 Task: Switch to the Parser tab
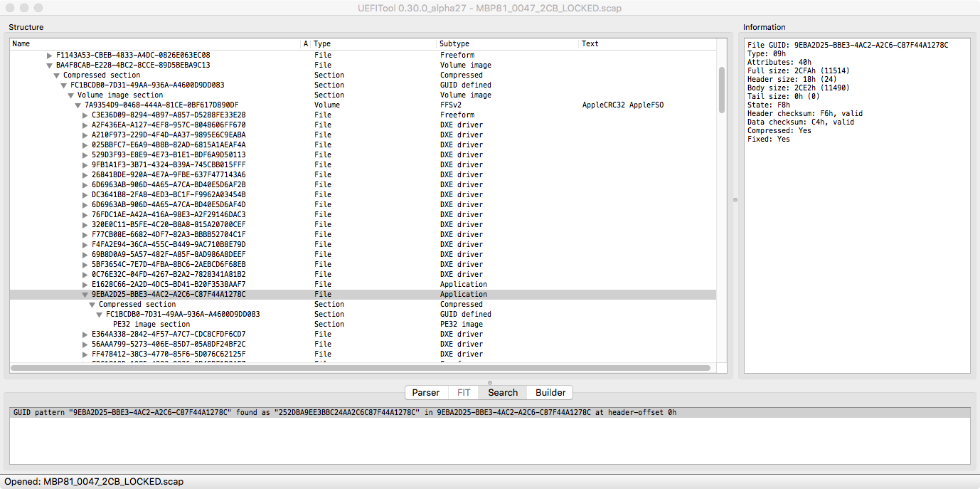[426, 392]
